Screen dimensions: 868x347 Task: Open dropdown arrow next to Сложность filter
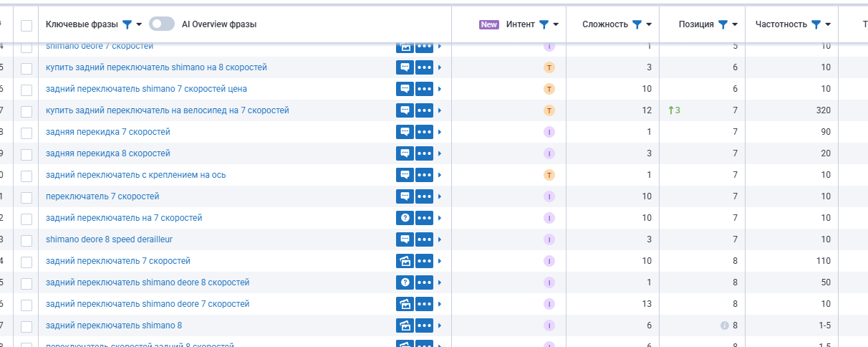point(649,24)
